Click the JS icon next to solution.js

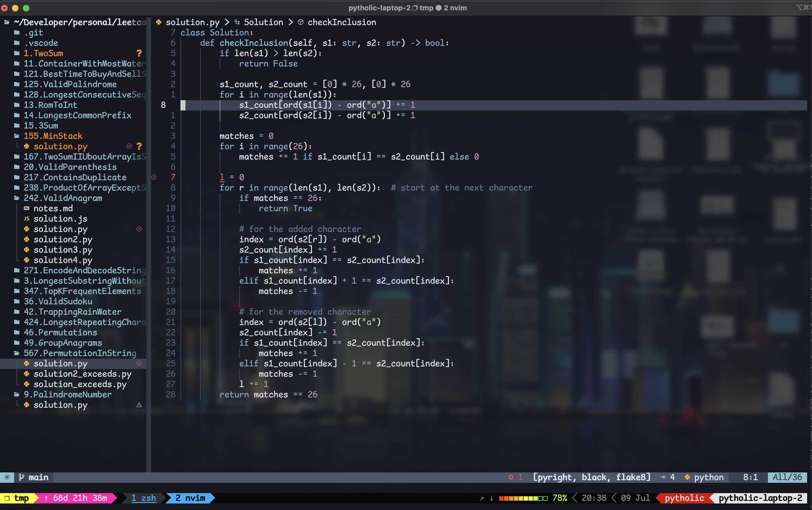[x=27, y=219]
